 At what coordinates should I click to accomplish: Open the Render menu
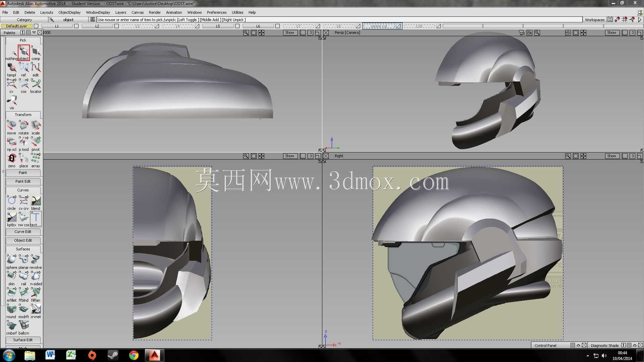[x=155, y=12]
